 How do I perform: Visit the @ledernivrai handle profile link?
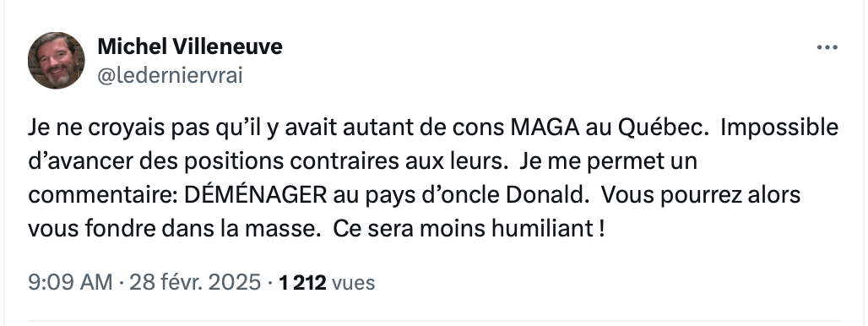(x=170, y=75)
